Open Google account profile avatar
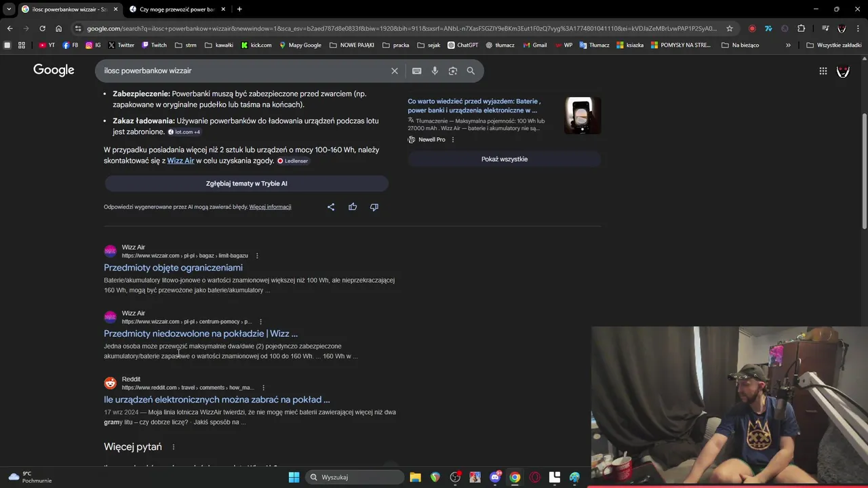The image size is (868, 488). pos(843,70)
